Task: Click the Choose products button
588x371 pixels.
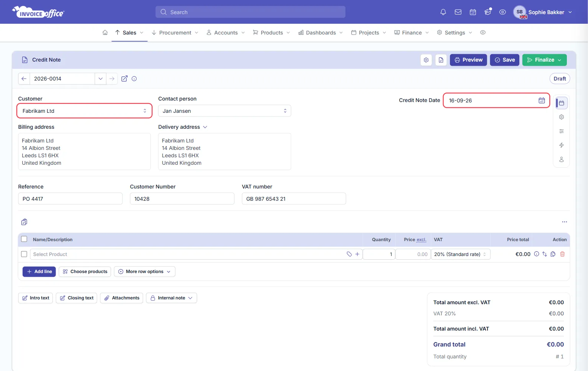Action: pyautogui.click(x=85, y=272)
